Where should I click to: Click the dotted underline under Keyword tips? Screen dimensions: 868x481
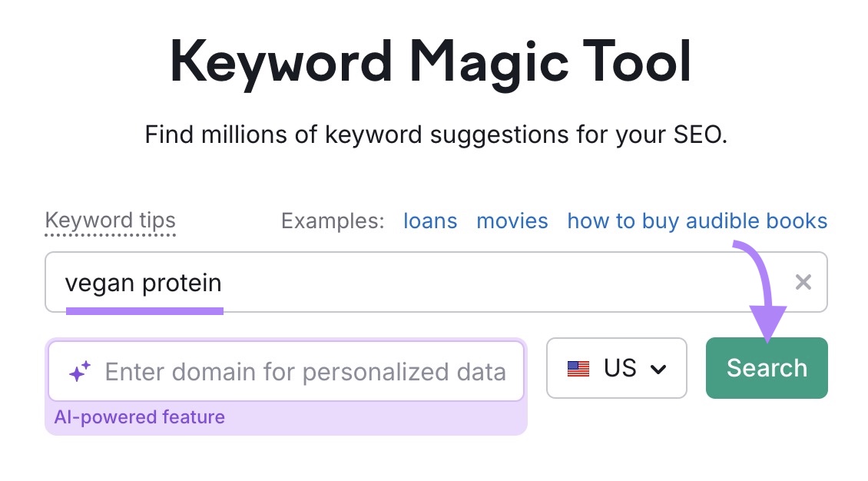[110, 234]
